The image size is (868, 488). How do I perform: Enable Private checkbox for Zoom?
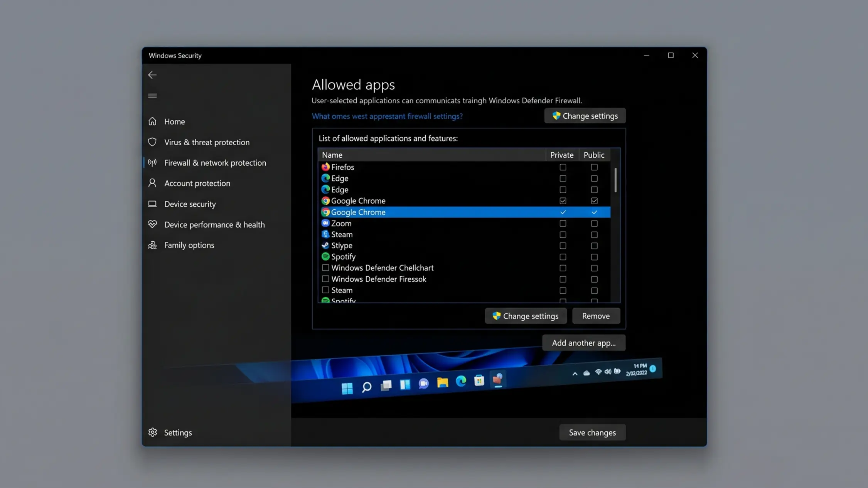tap(563, 223)
